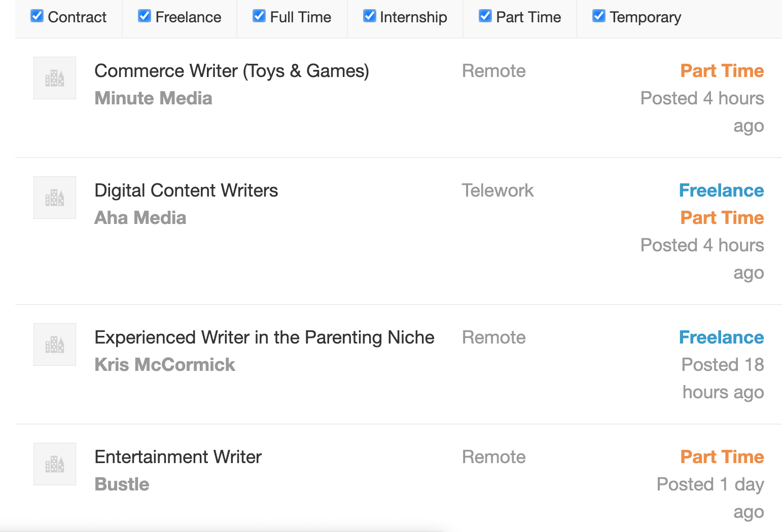The image size is (782, 532).
Task: Click the Aha Media company name
Action: pos(140,218)
